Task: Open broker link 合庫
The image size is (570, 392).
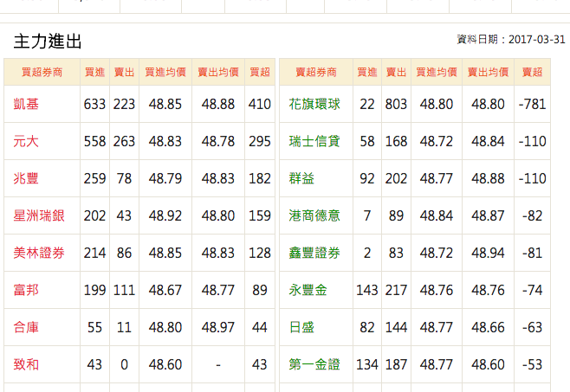Action: pyautogui.click(x=26, y=327)
